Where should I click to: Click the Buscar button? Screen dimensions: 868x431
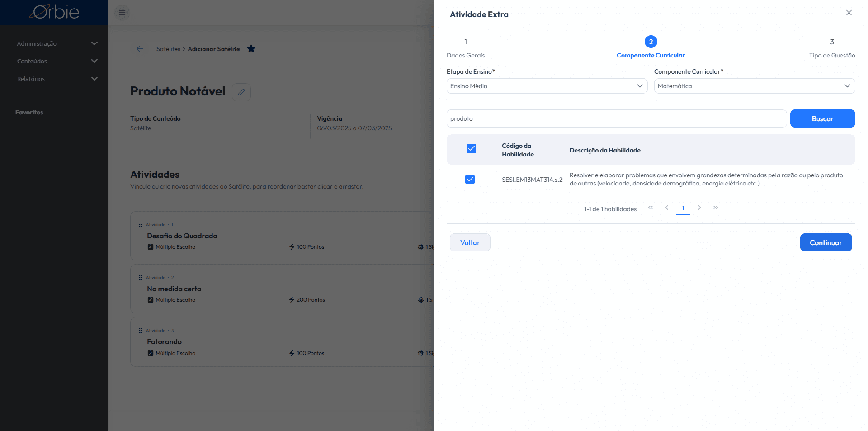[822, 118]
